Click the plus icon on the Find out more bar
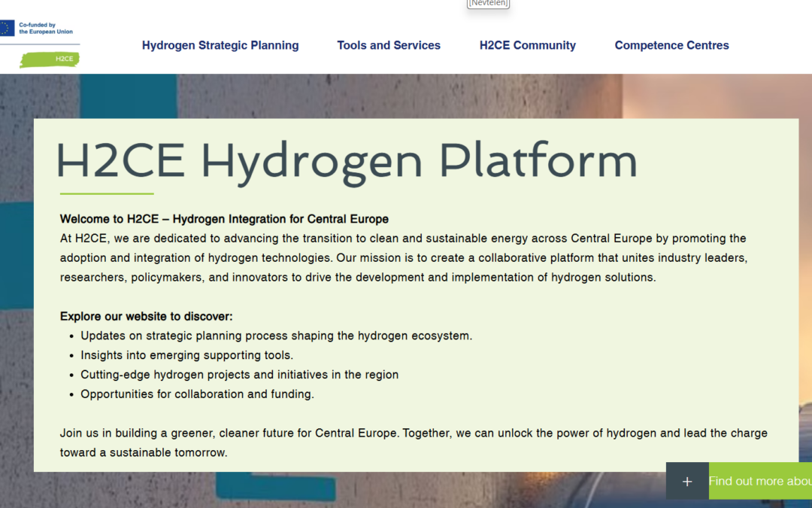Screen dimensions: 812x508 tap(686, 480)
